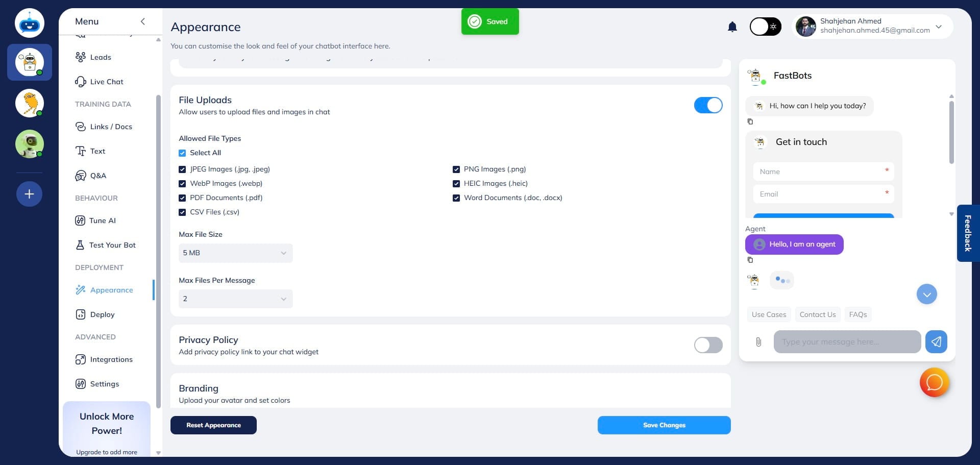The height and width of the screenshot is (465, 980).
Task: Open the Max File Size dropdown
Action: 235,253
